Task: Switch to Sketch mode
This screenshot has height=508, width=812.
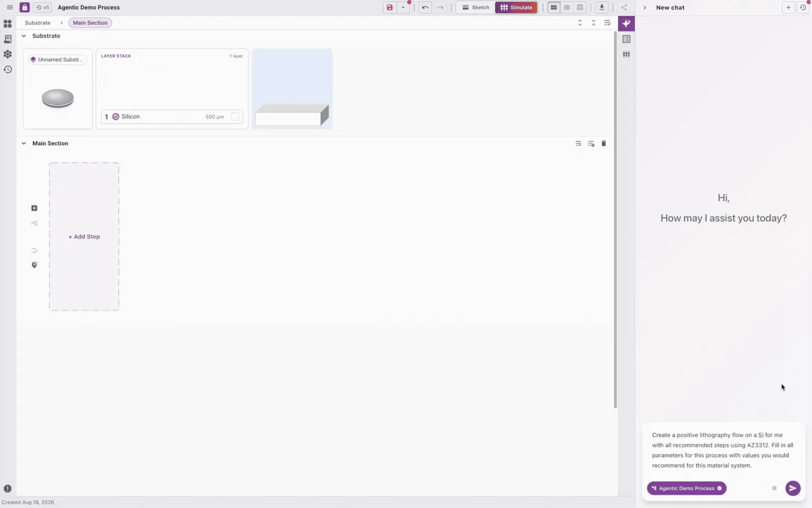Action: tap(476, 8)
